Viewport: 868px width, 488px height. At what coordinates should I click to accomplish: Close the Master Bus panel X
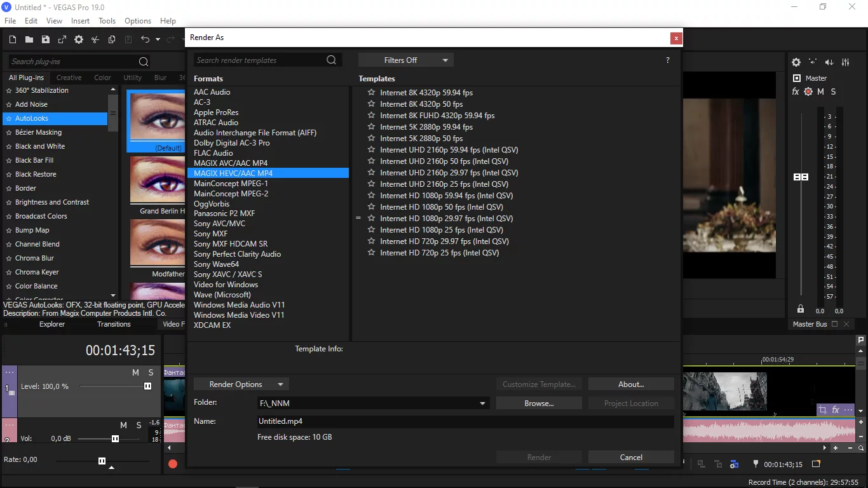[x=846, y=324]
